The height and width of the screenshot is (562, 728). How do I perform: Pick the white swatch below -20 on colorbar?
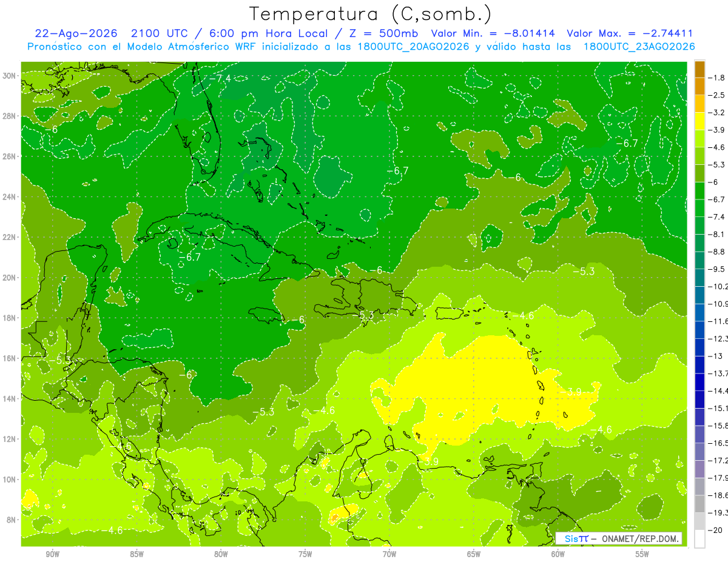699,539
